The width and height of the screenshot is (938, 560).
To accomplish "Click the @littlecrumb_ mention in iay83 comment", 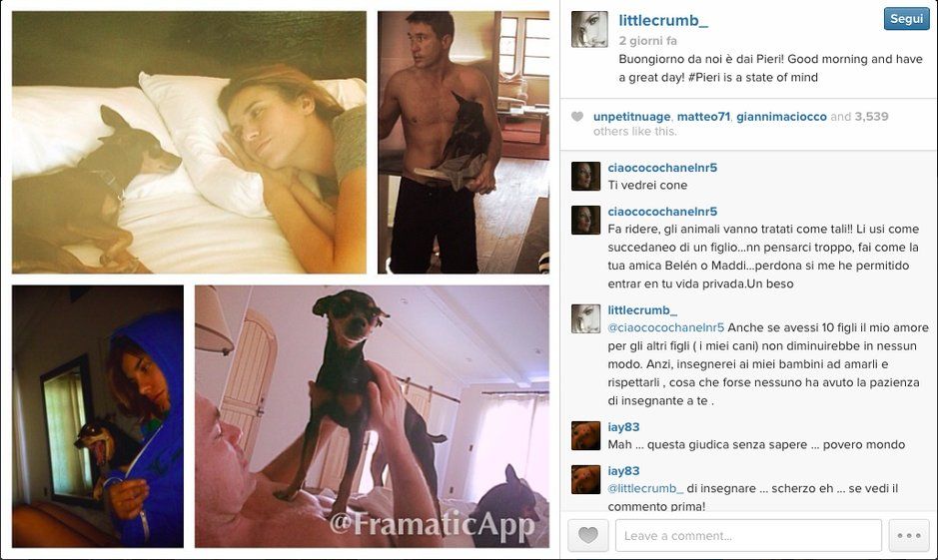I will 645,488.
